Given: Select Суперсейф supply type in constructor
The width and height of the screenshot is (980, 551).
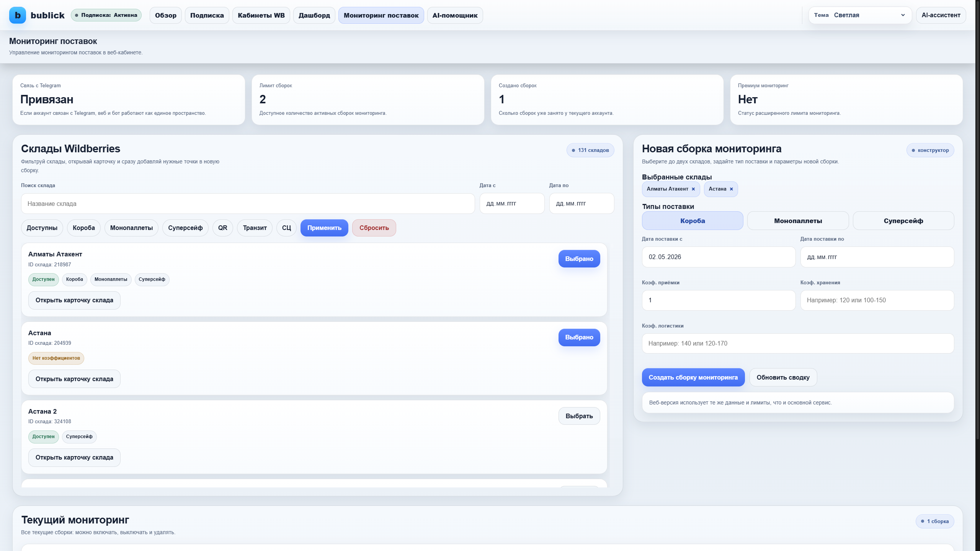Looking at the screenshot, I should pos(903,221).
